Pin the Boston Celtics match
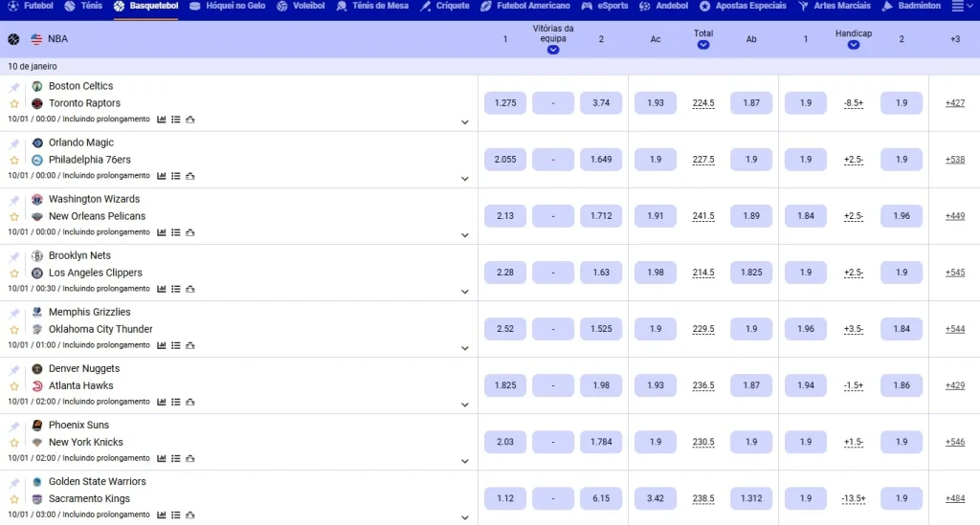Screen dimensions: 980x525 13,87
